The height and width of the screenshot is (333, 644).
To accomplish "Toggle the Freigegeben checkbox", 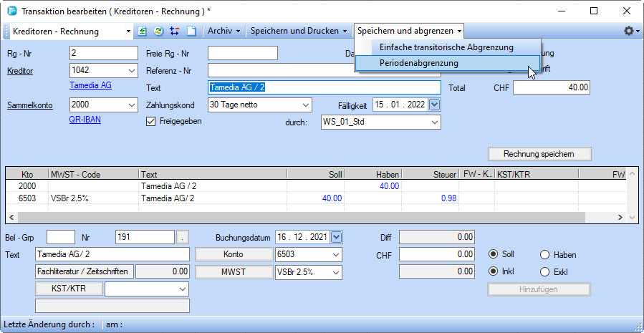I will (150, 122).
